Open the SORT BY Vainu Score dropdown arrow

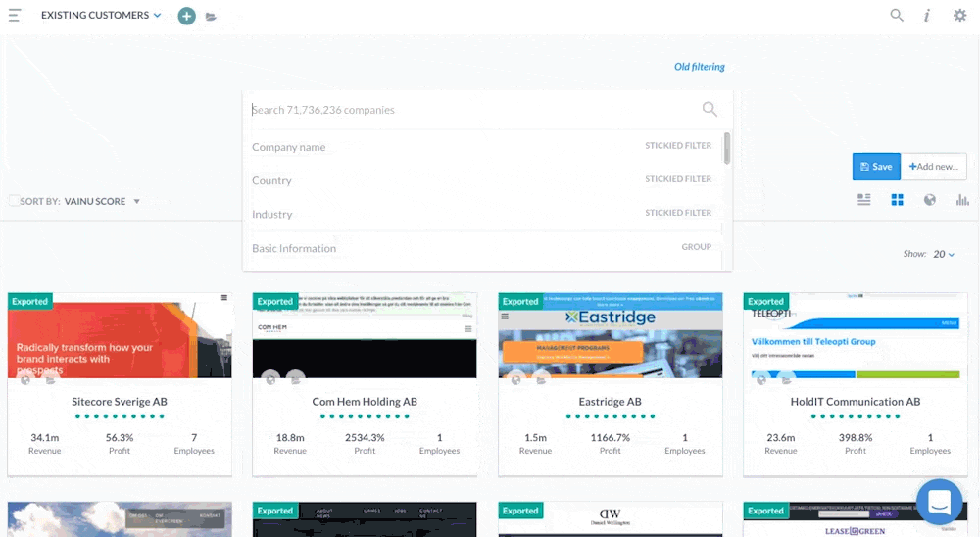(136, 201)
